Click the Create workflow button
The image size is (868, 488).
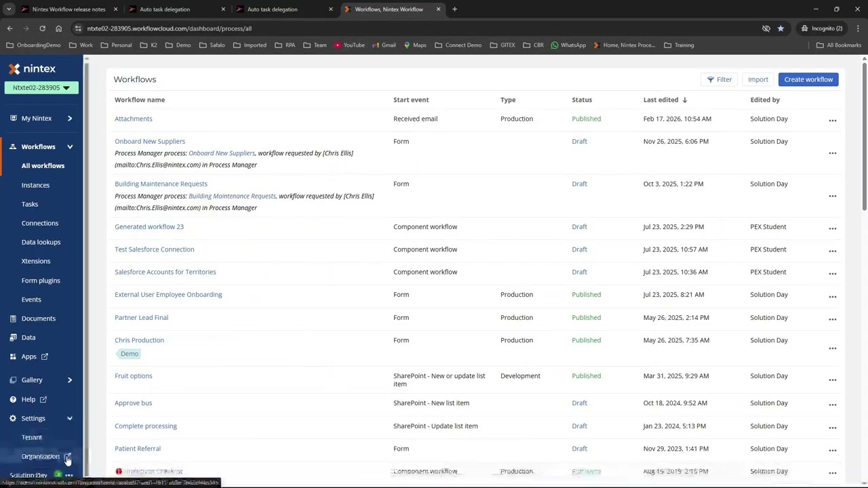[808, 79]
